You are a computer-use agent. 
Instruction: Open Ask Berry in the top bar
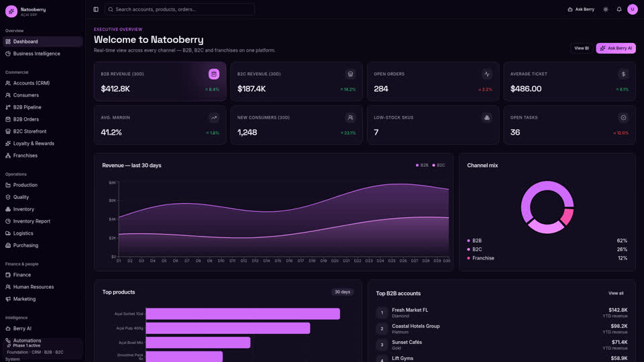tap(581, 9)
